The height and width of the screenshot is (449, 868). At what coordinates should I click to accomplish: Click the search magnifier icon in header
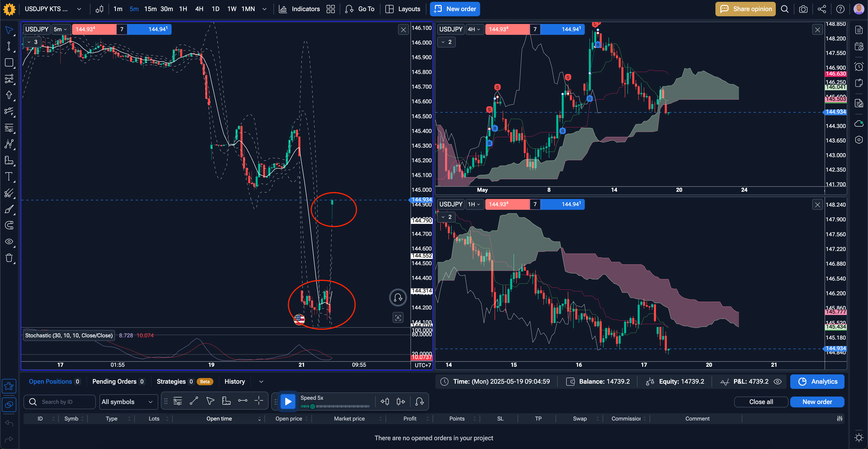785,9
